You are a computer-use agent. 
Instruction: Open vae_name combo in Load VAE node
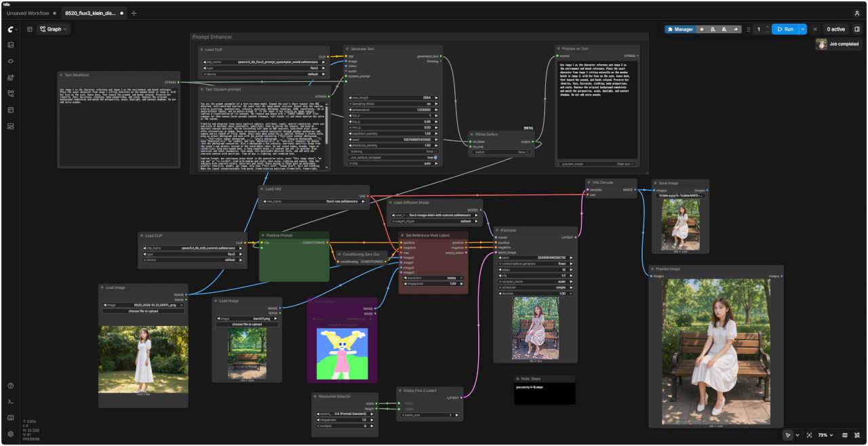click(314, 201)
